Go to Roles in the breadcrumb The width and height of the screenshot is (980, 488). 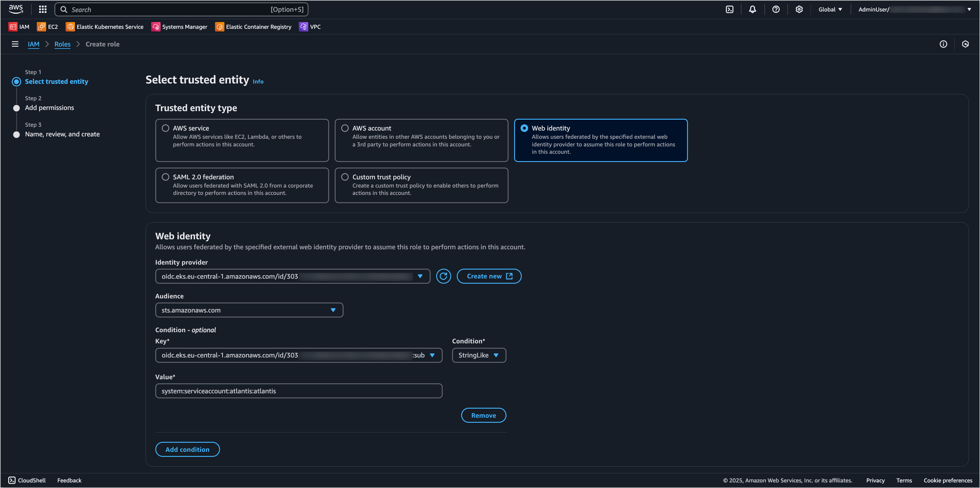click(62, 44)
